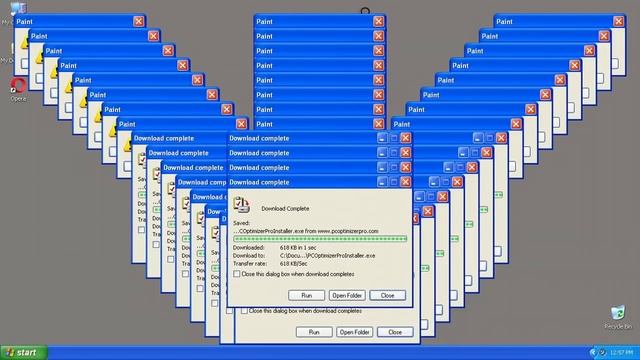Viewport: 640px width, 360px height.
Task: Show hidden tray icons arrow in taskbar
Action: click(593, 352)
